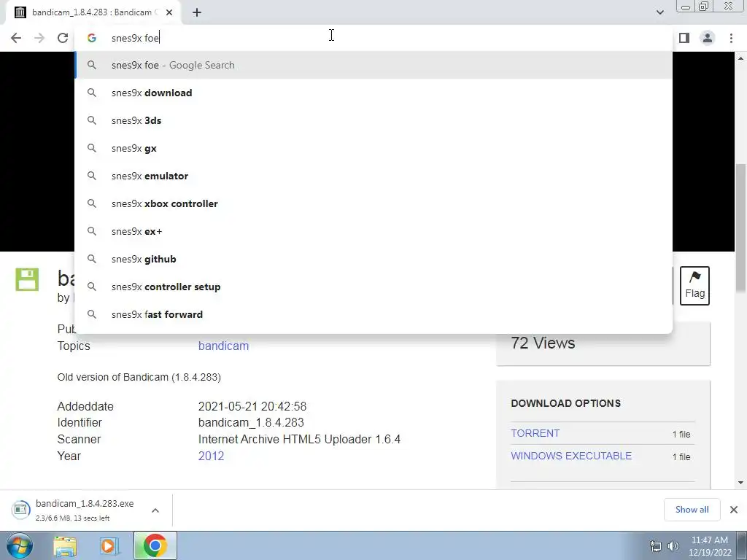Select the bandicam_1.8.4.283 Bandicam tab
Image resolution: width=747 pixels, height=560 pixels.
pos(93,12)
